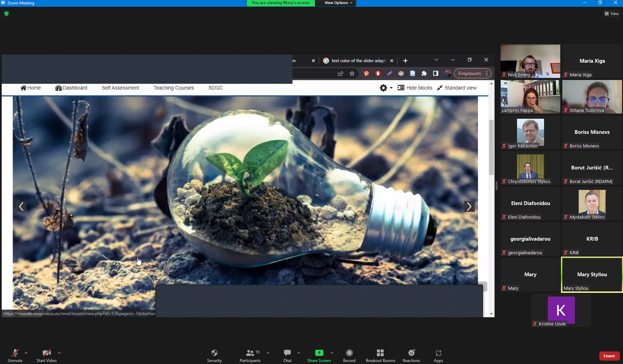Screen dimensions: 623x364
Task: Select Lamprini Pappa video tile
Action: pos(530,97)
